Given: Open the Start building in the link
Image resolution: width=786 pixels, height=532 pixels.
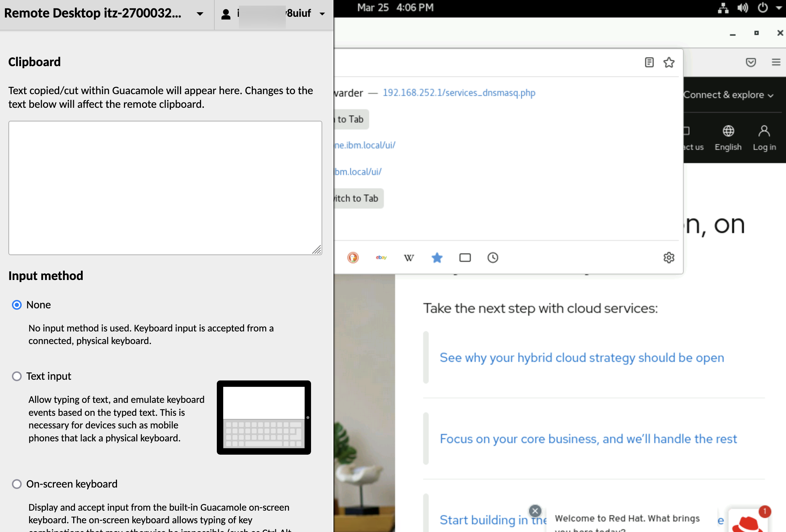Looking at the screenshot, I should coord(493,520).
